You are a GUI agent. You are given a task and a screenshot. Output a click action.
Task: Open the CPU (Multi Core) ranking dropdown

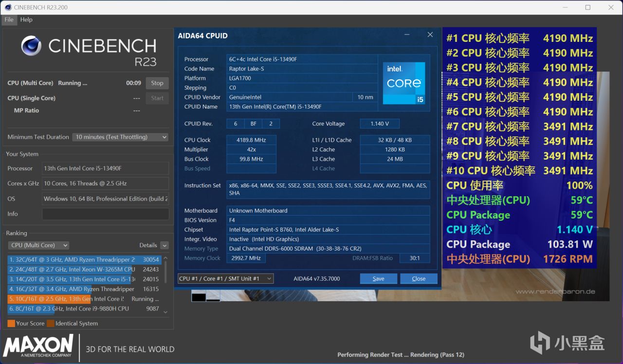(x=38, y=245)
